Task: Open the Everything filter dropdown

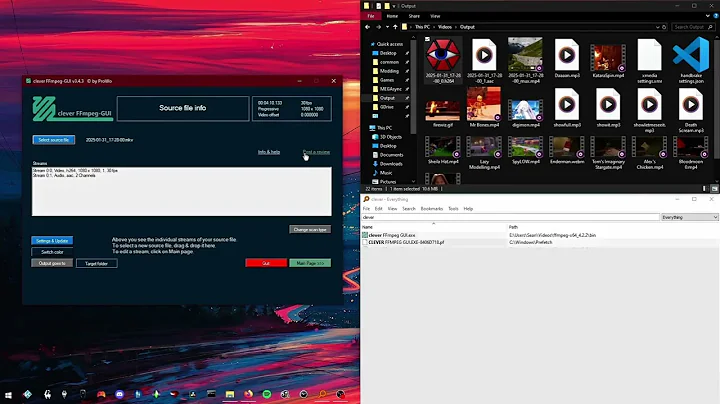Action: pyautogui.click(x=689, y=217)
